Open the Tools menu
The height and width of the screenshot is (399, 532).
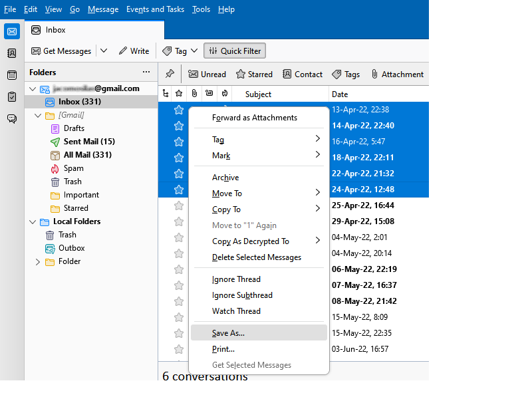pyautogui.click(x=201, y=9)
